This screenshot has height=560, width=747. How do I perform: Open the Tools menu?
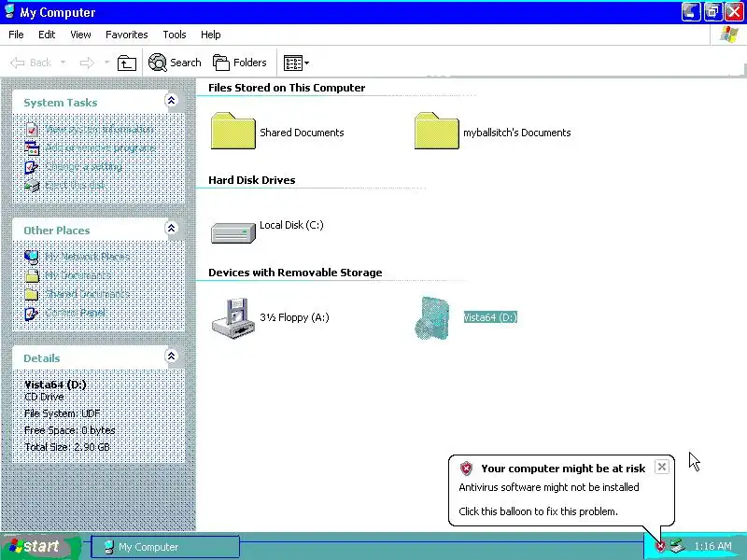[175, 35]
